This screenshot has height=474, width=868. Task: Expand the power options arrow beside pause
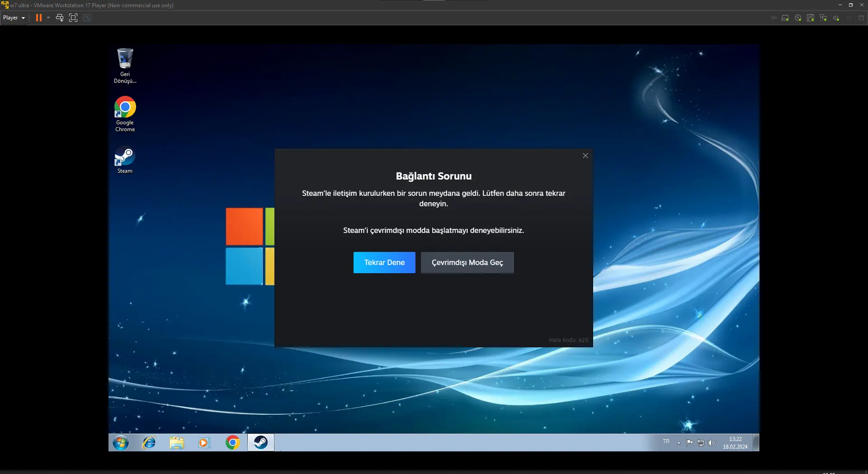click(48, 18)
